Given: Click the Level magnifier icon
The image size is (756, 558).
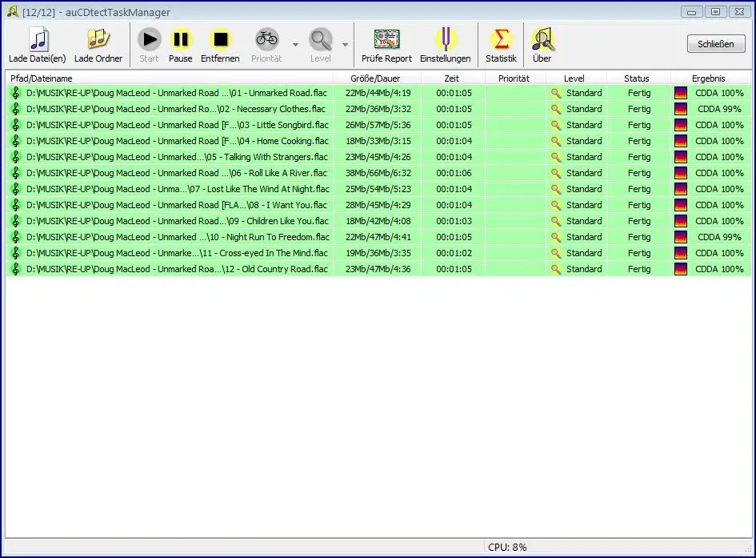Looking at the screenshot, I should click(321, 39).
